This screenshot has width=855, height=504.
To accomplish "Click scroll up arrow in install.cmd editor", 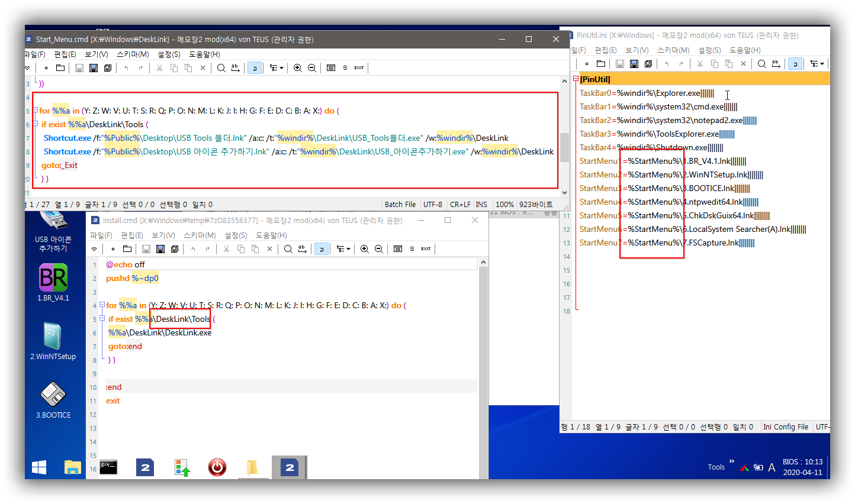I will 483,262.
